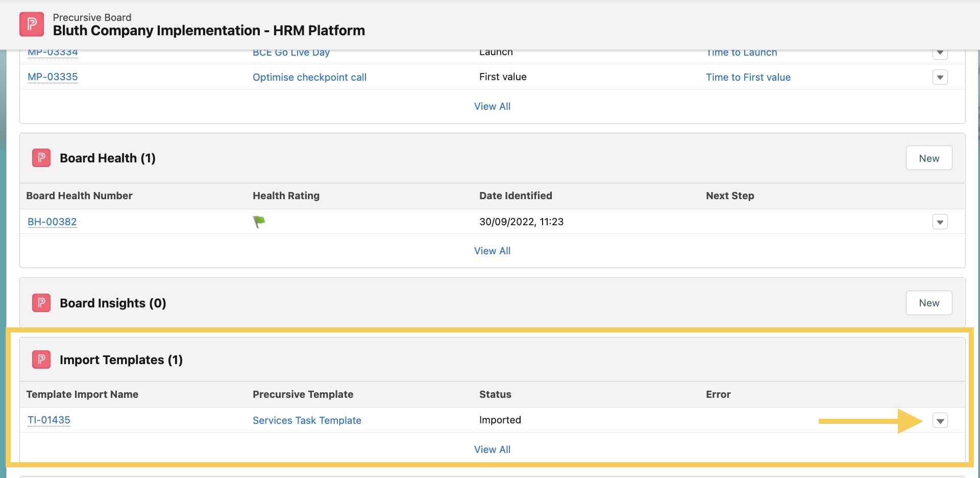
Task: Open the Board Insights (0) related list
Action: pyautogui.click(x=113, y=303)
